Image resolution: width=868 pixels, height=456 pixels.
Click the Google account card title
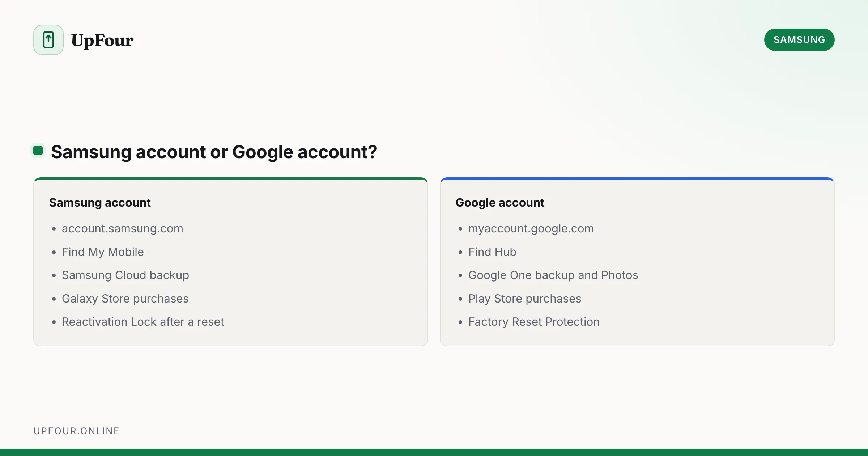coord(500,203)
